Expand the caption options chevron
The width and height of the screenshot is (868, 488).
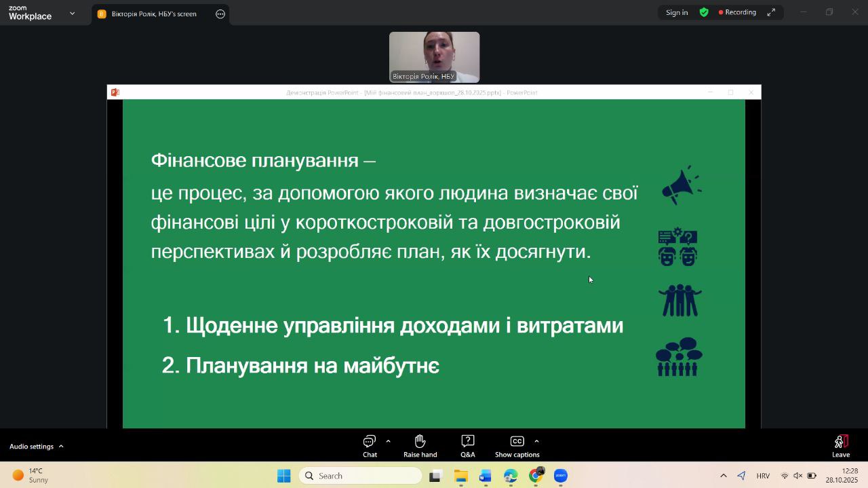click(536, 441)
